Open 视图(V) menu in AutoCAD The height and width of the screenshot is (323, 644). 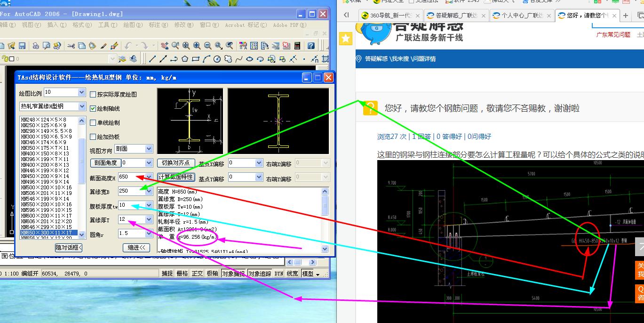pyautogui.click(x=32, y=25)
